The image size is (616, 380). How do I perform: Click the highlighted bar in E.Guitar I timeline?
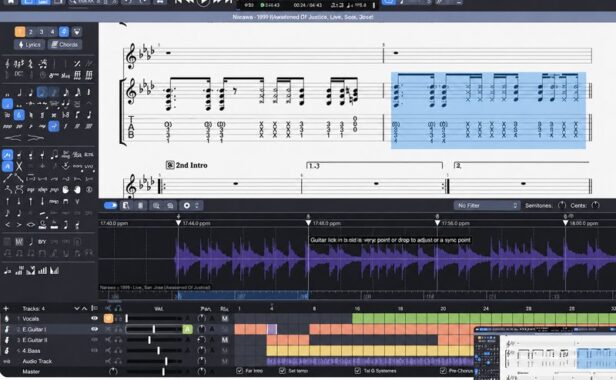coord(272,329)
